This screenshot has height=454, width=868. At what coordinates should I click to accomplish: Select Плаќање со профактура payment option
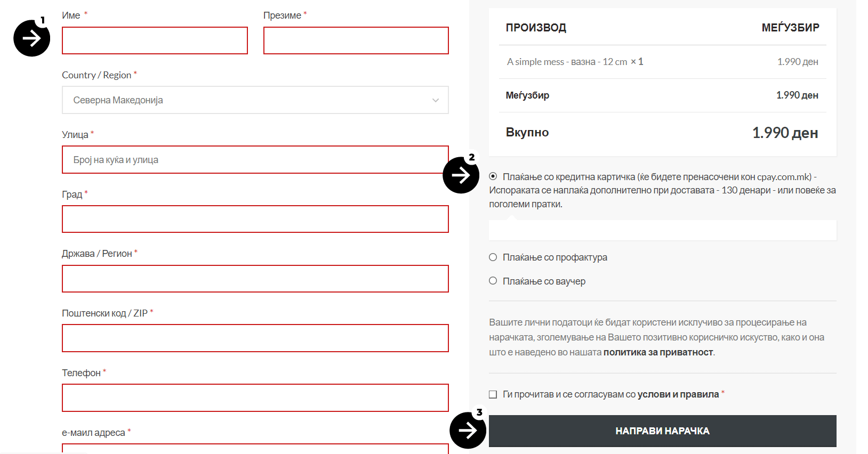pos(493,257)
